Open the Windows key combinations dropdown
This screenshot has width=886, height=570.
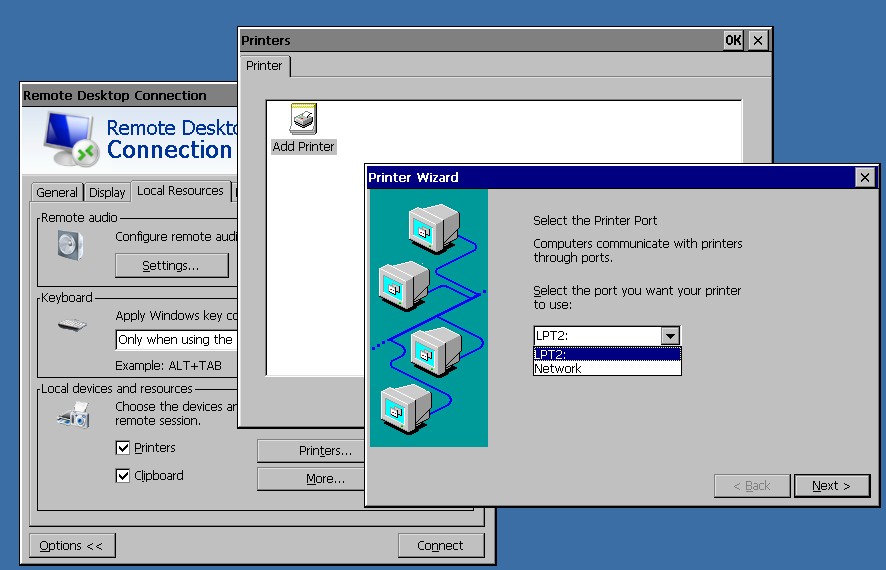176,340
